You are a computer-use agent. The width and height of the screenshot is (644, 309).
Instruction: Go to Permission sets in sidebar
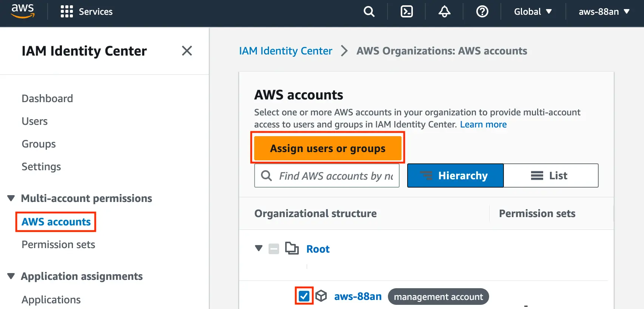click(x=58, y=245)
